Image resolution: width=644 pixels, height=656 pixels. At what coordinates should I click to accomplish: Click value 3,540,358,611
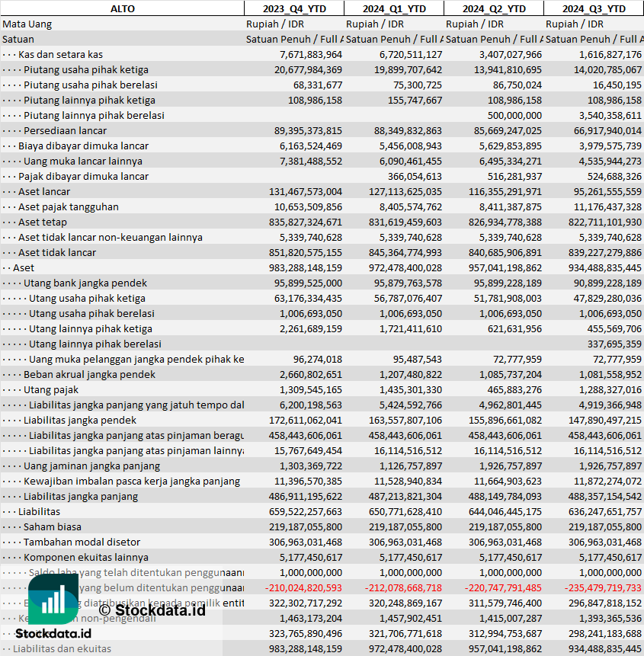point(610,116)
